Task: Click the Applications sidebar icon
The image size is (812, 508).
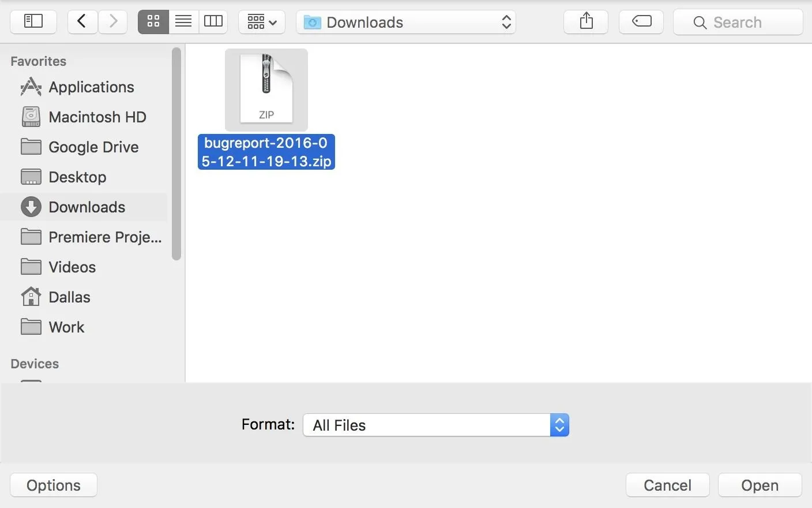Action: pos(31,87)
